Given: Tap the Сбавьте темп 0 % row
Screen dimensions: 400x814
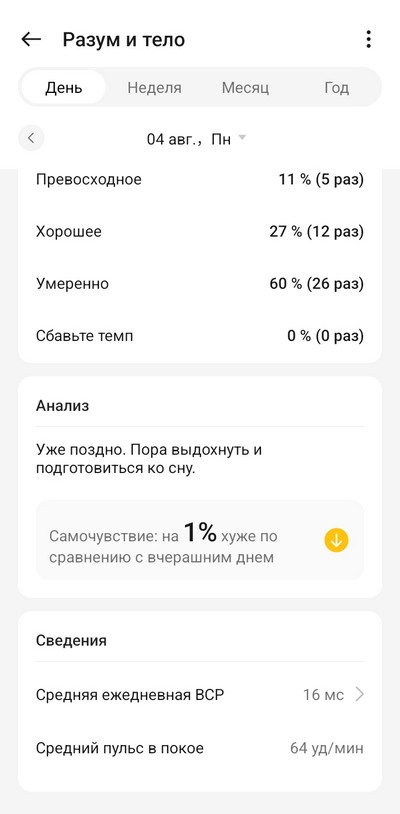Looking at the screenshot, I should tap(200, 336).
